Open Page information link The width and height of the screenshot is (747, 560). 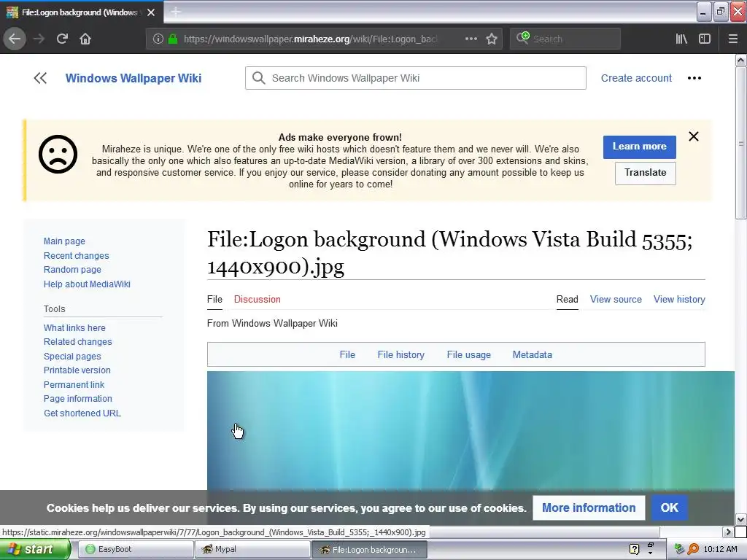coord(77,399)
